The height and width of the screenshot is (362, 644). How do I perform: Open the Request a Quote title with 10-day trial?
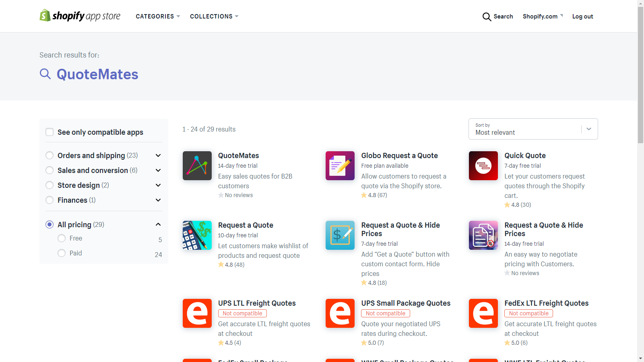[x=246, y=225]
